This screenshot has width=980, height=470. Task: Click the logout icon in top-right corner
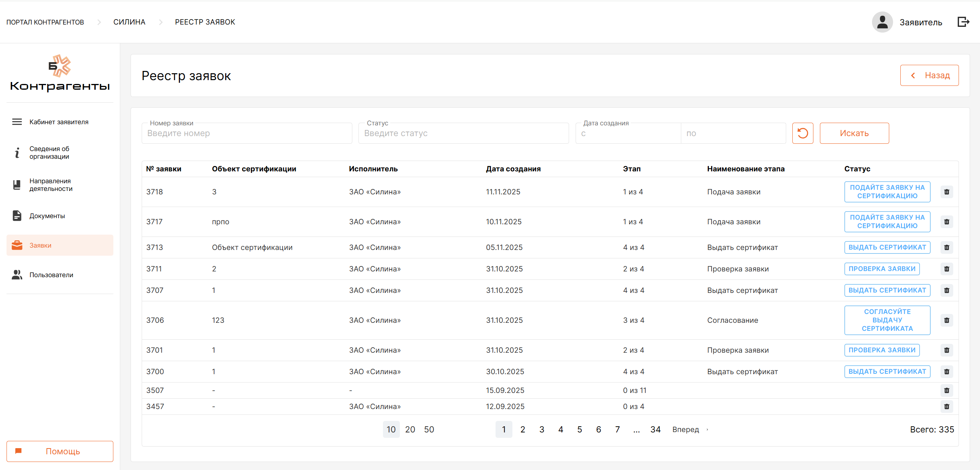[963, 22]
